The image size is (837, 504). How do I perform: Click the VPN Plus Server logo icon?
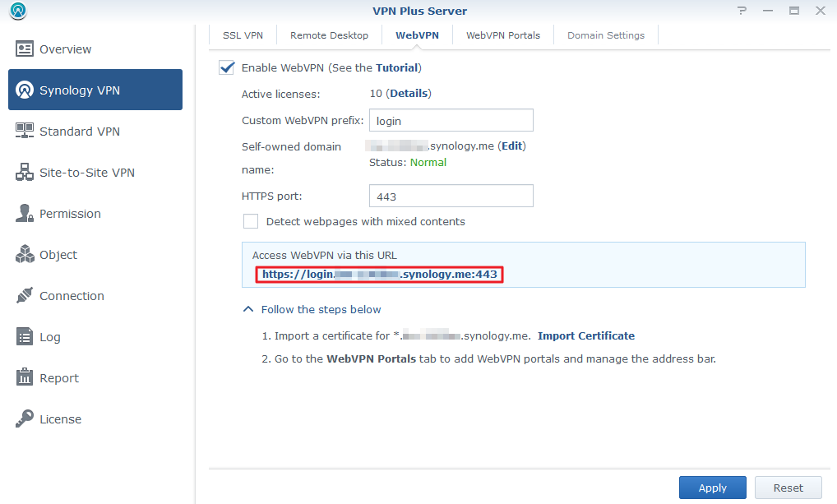point(18,11)
